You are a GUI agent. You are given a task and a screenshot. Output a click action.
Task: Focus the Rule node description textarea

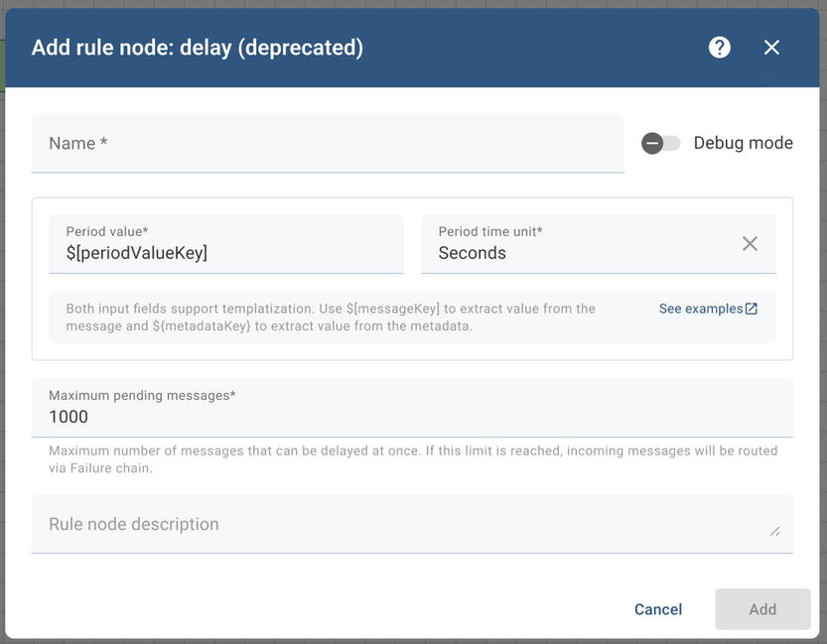[412, 524]
